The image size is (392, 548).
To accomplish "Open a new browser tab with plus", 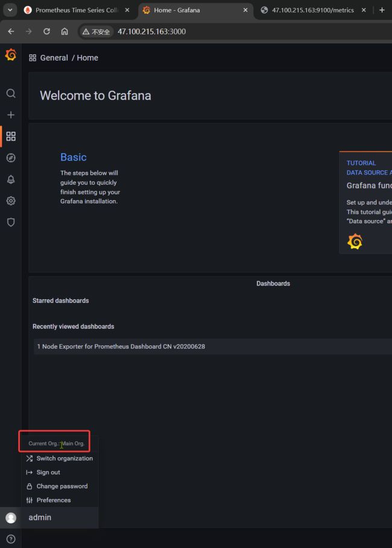I will tap(382, 10).
